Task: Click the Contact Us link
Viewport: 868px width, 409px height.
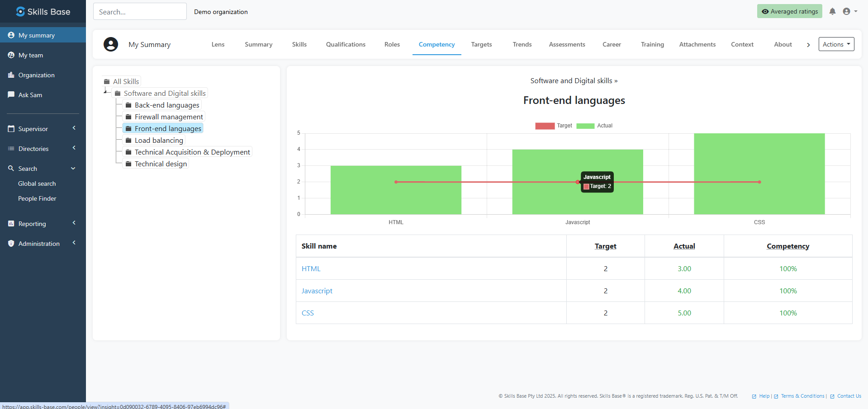Action: pos(849,396)
